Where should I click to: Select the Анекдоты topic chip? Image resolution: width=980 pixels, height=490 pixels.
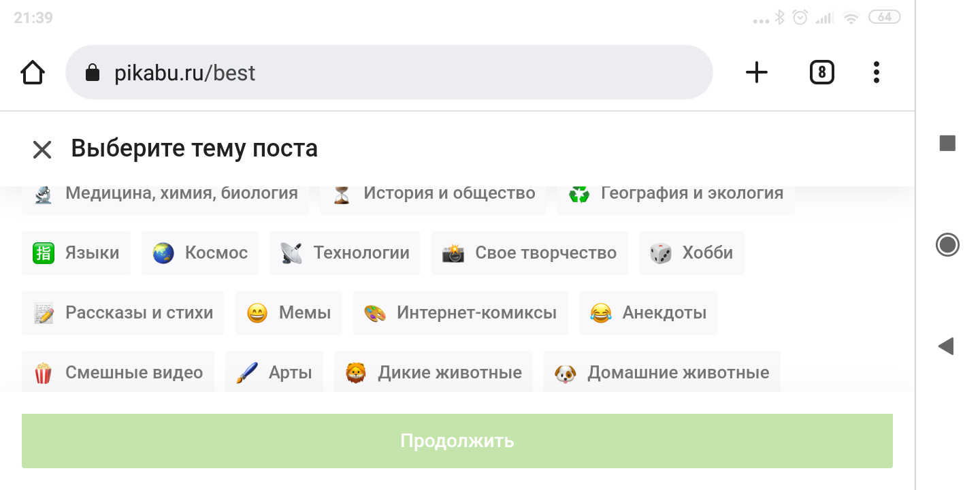point(648,313)
